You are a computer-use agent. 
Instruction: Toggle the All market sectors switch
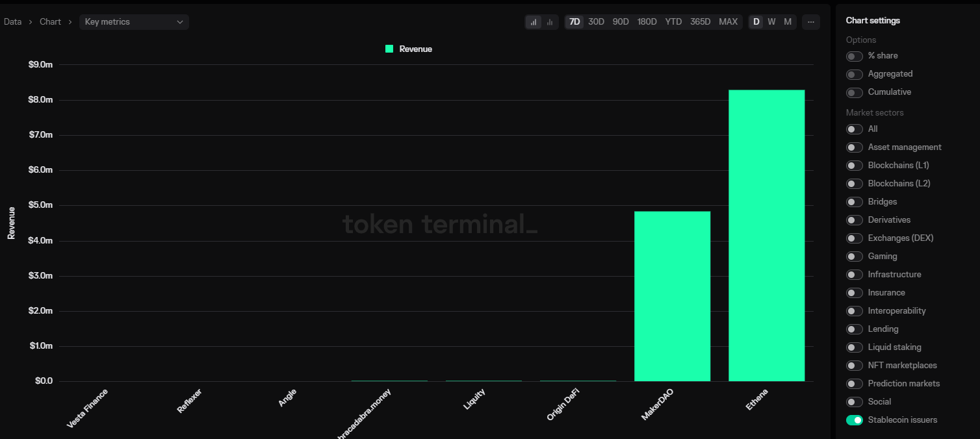point(854,129)
